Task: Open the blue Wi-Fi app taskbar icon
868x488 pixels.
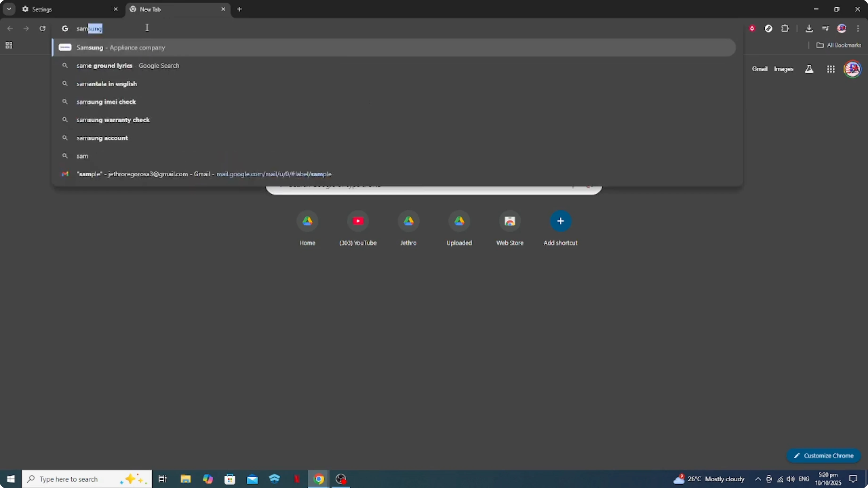Action: [x=275, y=479]
